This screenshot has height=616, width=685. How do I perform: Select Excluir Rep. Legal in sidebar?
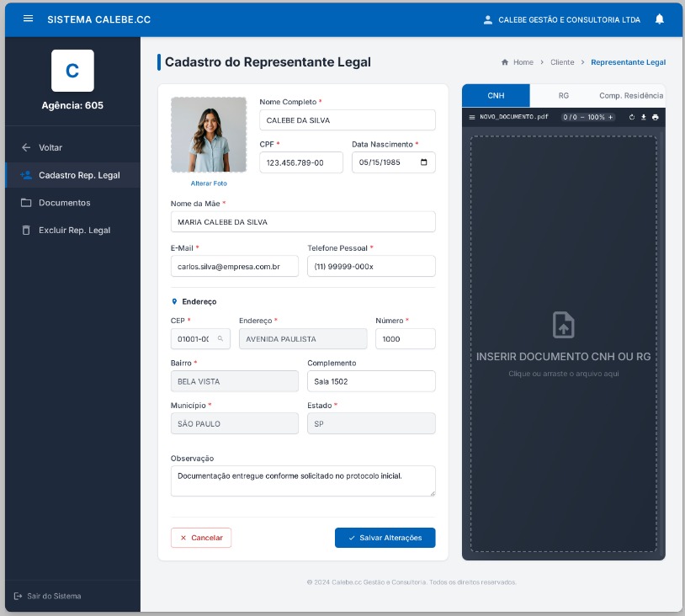click(74, 231)
